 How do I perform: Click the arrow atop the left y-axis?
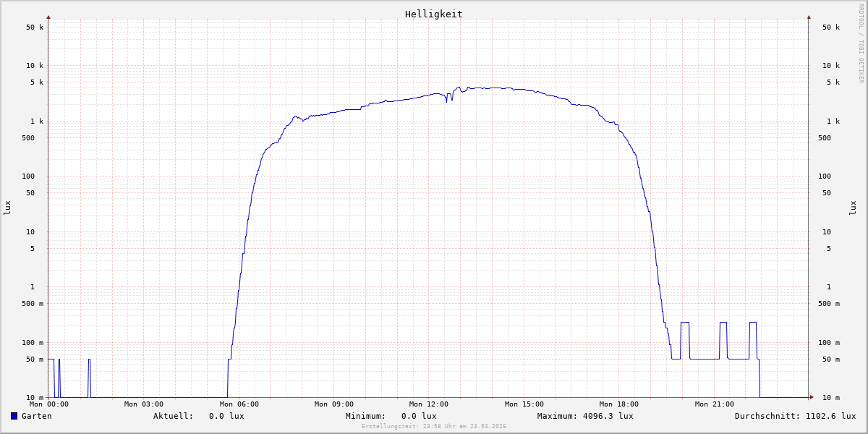[x=48, y=17]
